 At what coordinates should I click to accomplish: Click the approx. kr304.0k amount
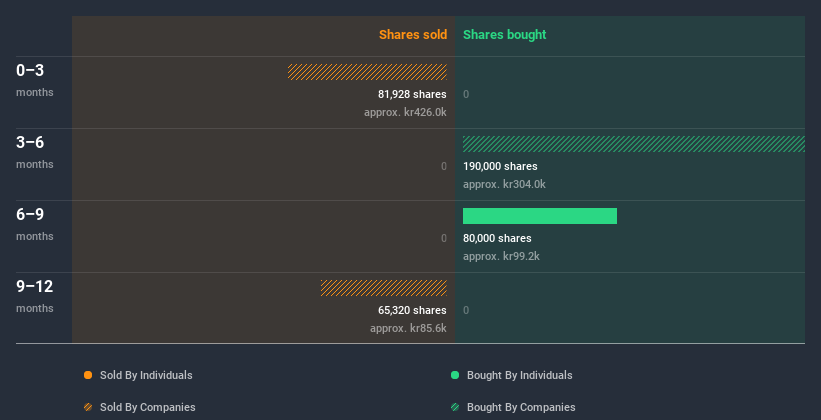point(504,184)
